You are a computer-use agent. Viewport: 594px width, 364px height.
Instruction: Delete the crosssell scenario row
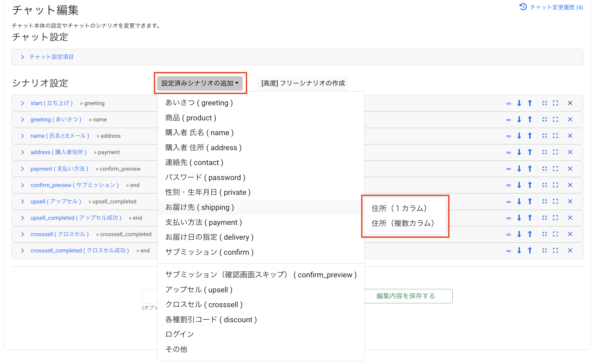coord(570,234)
